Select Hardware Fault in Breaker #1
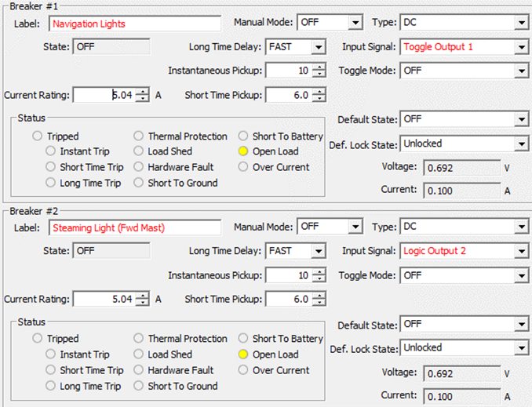 pos(138,167)
